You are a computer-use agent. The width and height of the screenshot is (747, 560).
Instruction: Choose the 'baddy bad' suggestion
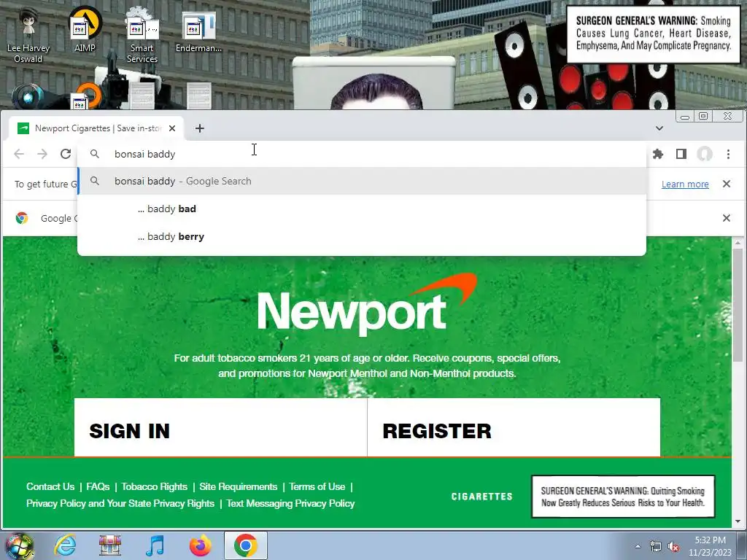[x=362, y=209]
